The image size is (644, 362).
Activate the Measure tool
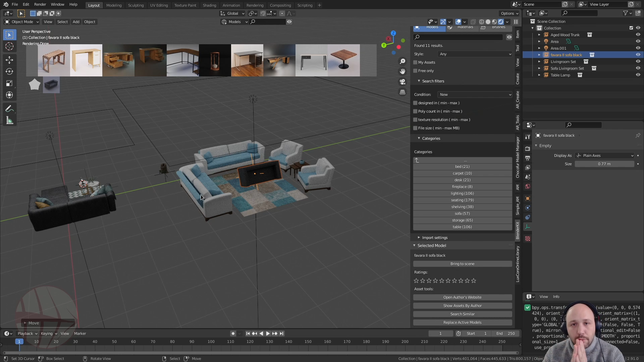click(9, 121)
